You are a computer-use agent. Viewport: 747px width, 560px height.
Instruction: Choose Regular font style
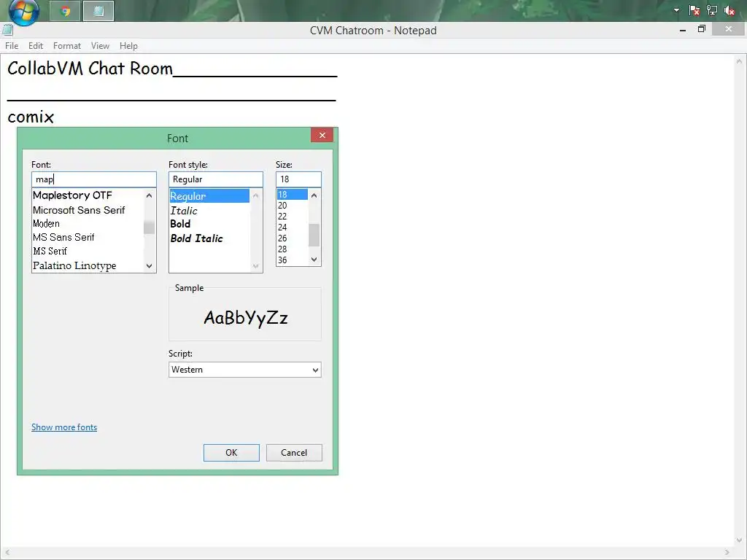(209, 196)
